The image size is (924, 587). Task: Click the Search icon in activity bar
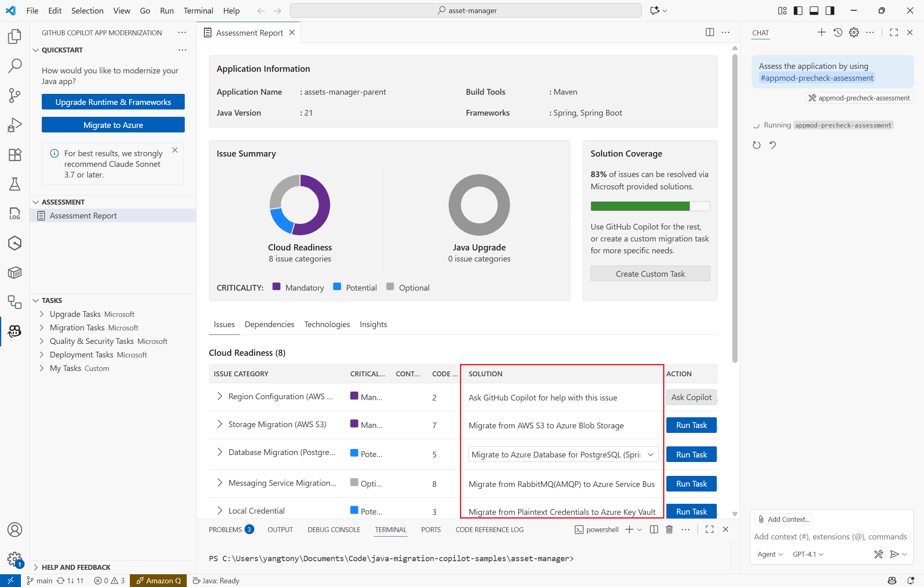[15, 66]
